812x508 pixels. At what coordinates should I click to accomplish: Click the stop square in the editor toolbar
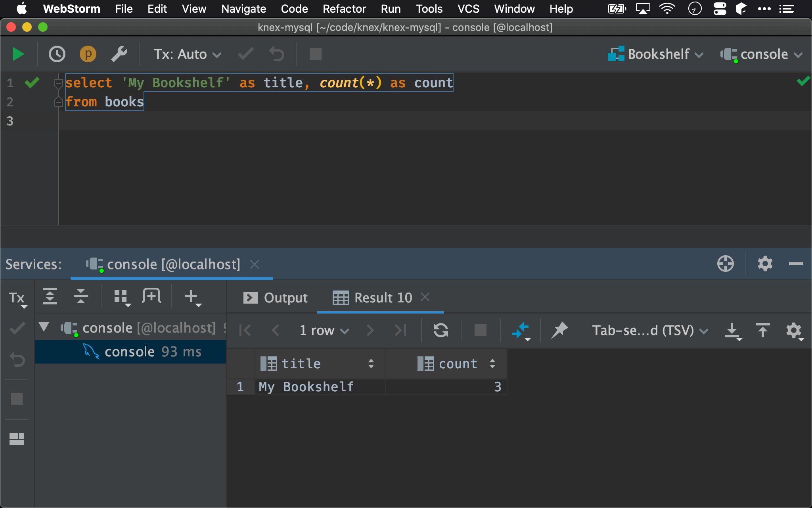point(316,54)
